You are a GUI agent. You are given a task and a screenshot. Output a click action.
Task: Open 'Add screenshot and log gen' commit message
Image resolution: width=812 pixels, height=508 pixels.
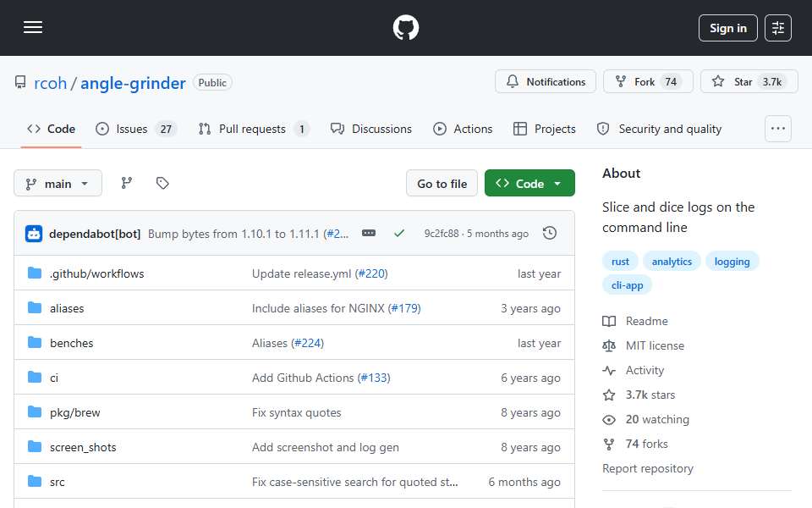[325, 447]
